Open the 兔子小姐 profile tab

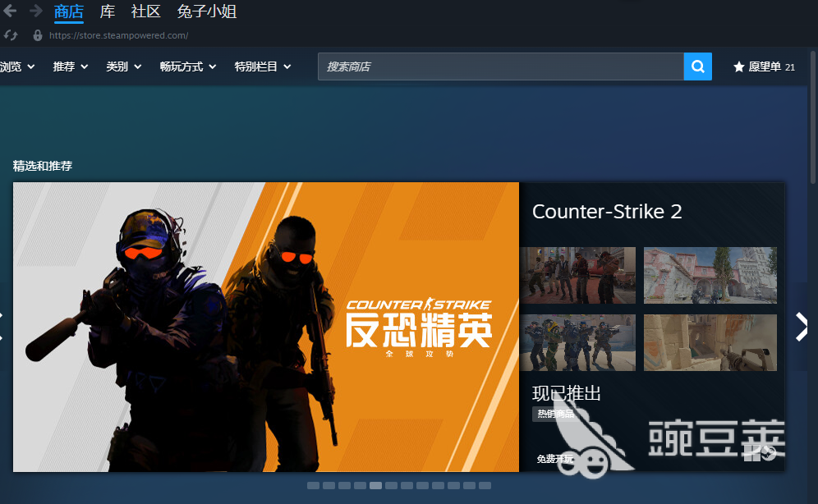coord(207,11)
